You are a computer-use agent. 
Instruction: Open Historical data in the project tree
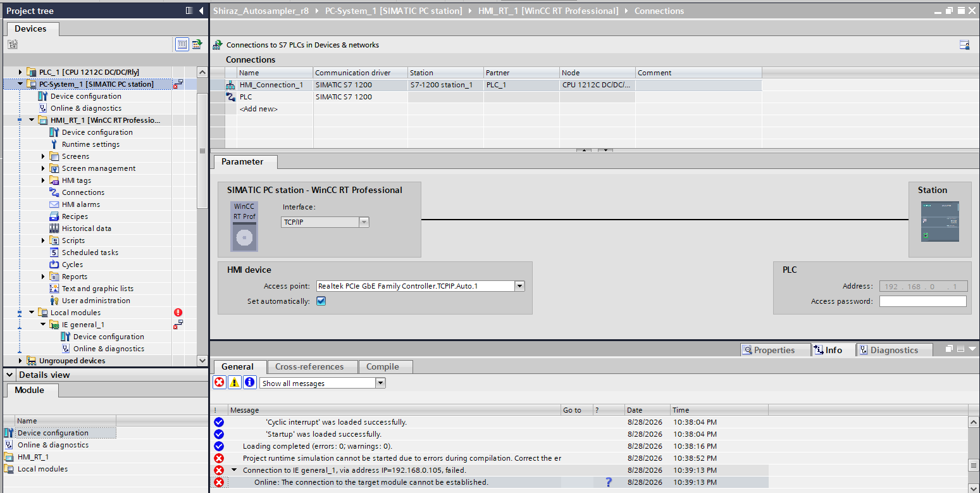86,228
